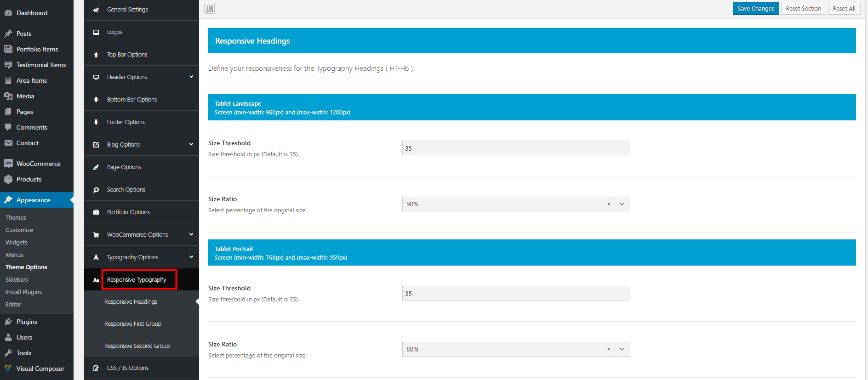868x380 pixels.
Task: Collapse the Typography Options submenu
Action: 191,257
